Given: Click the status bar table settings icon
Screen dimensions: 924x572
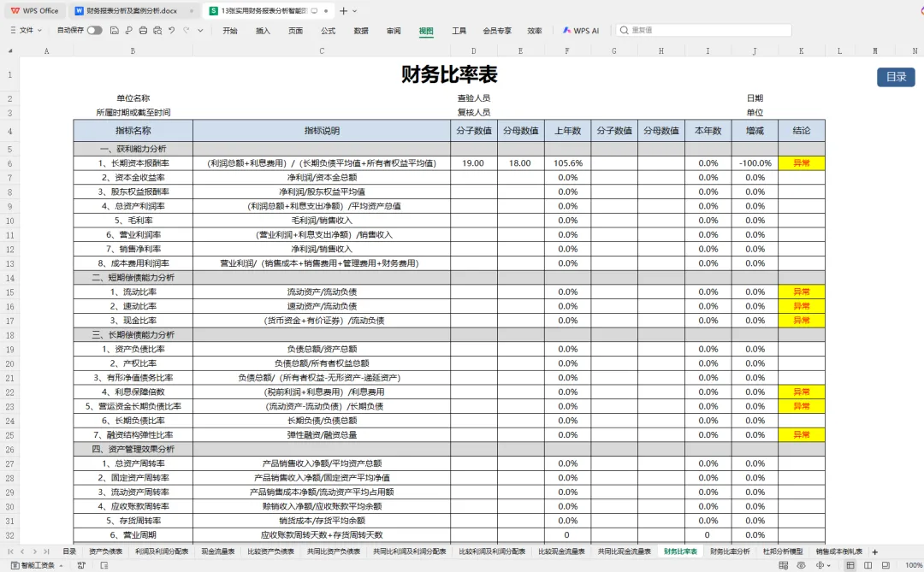Looking at the screenshot, I should [783, 565].
